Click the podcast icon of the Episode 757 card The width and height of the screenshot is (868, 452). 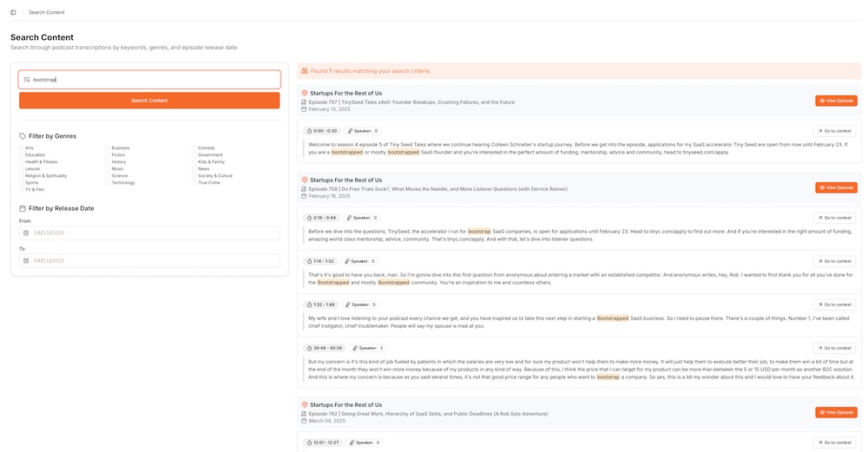point(305,93)
